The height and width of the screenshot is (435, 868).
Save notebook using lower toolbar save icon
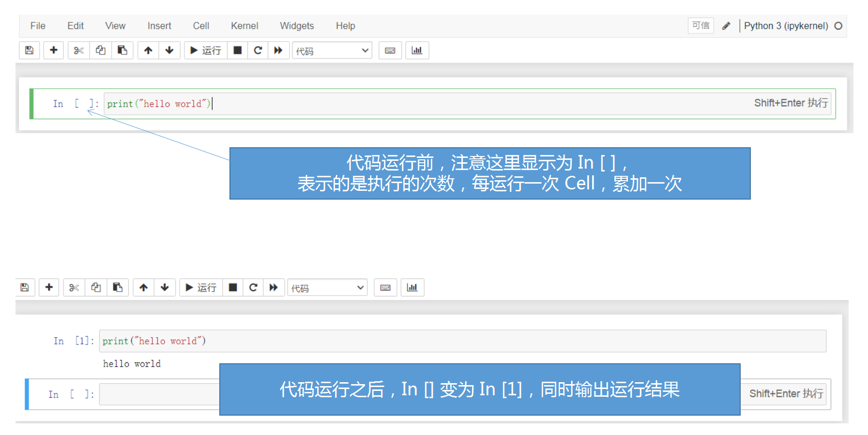25,288
